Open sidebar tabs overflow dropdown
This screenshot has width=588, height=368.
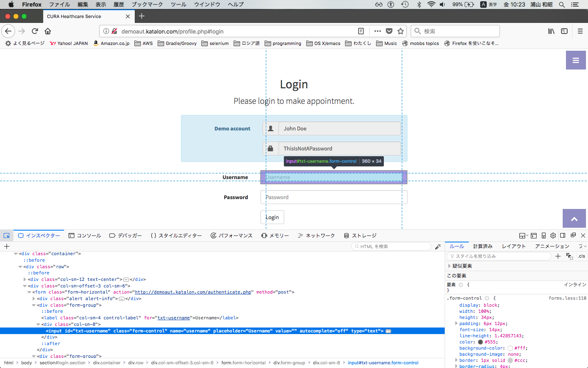pos(586,246)
